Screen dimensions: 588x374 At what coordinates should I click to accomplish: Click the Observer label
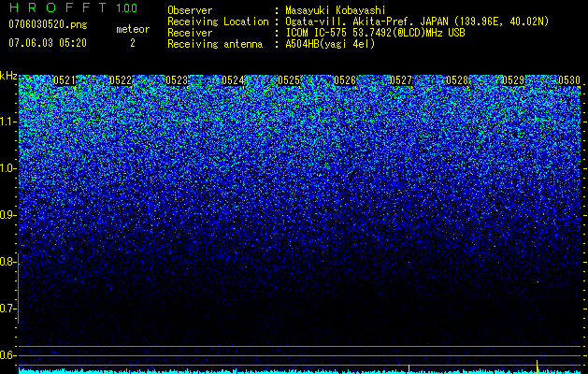coord(190,10)
